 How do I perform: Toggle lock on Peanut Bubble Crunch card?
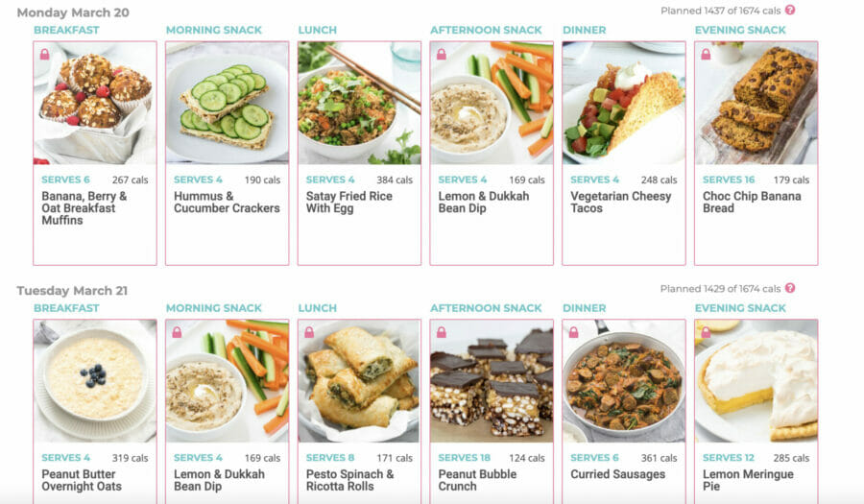click(x=442, y=332)
